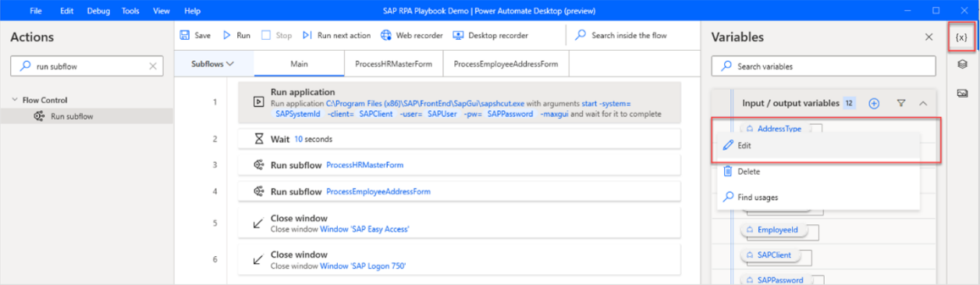Screen dimensions: 980x285
Task: Click the actions search box
Action: click(87, 66)
